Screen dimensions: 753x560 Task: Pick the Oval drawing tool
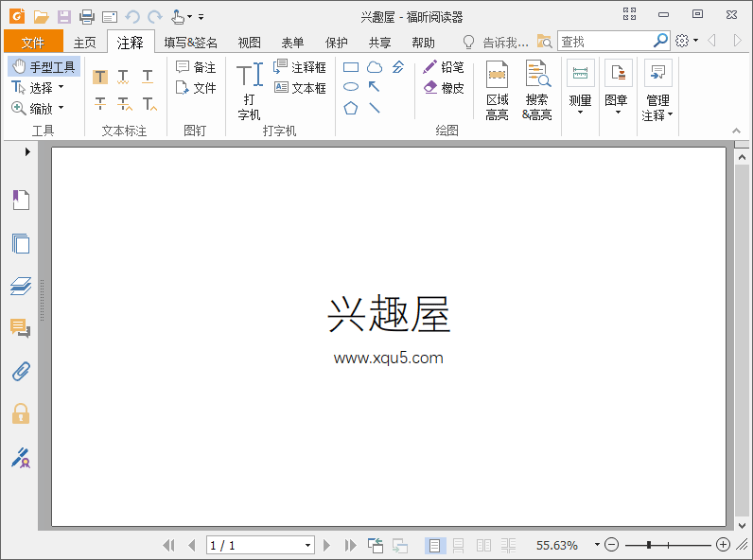click(x=351, y=87)
